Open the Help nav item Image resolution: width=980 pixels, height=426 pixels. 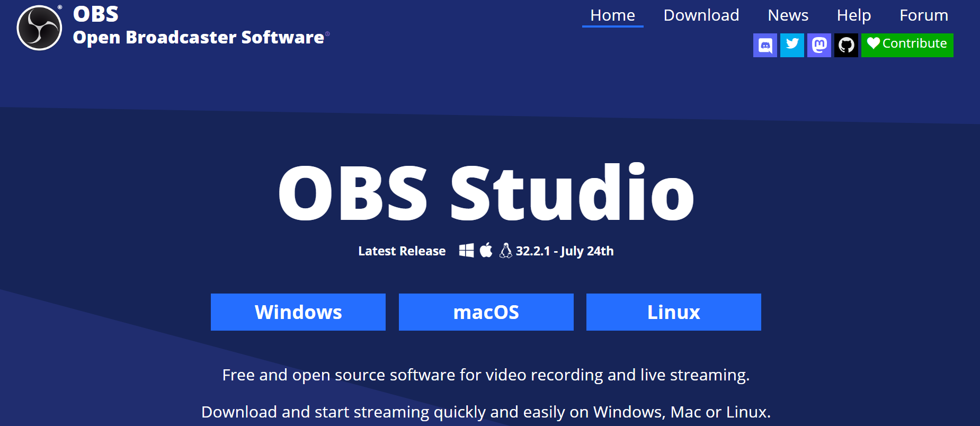(853, 15)
